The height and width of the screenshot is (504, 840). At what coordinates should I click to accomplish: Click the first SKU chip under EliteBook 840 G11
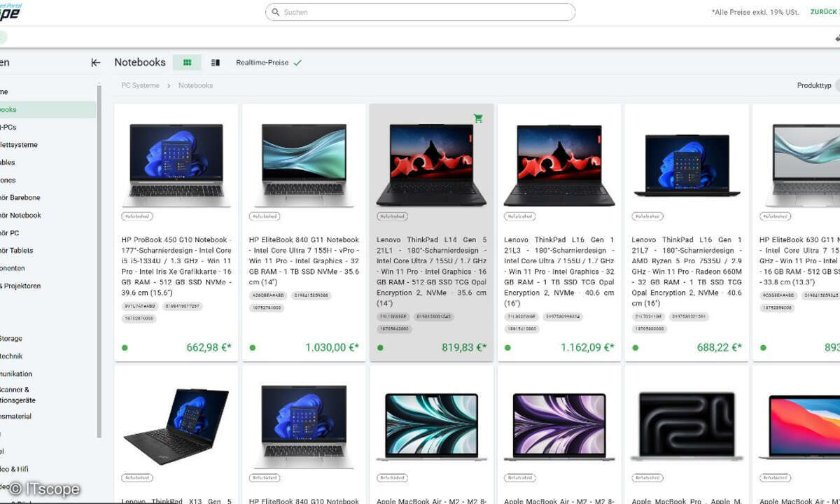click(267, 296)
